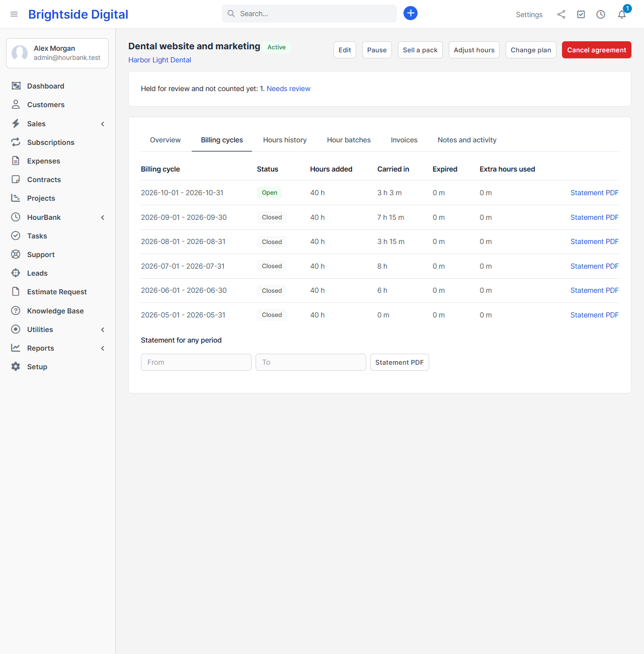Expand the Reports submenu chevron

pyautogui.click(x=103, y=348)
